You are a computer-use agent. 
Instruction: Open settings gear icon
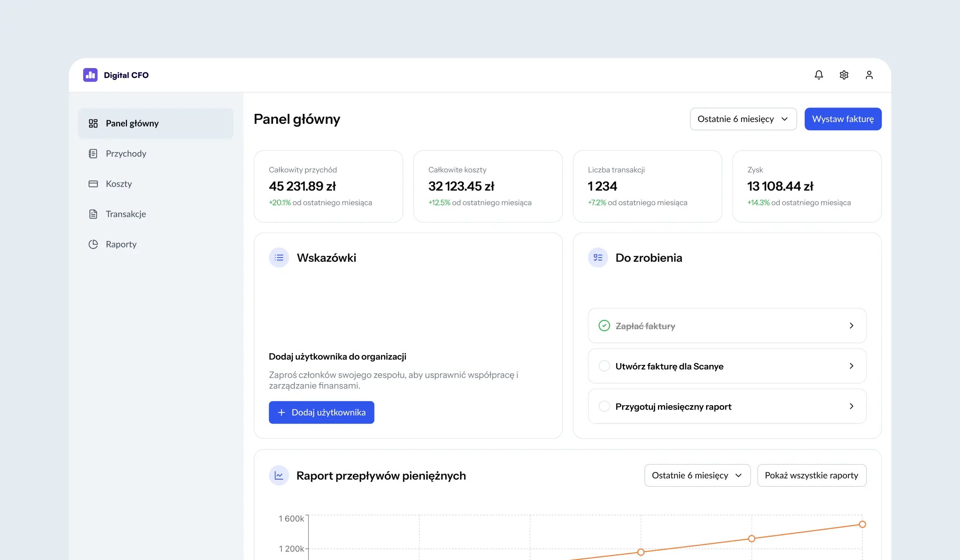click(844, 75)
